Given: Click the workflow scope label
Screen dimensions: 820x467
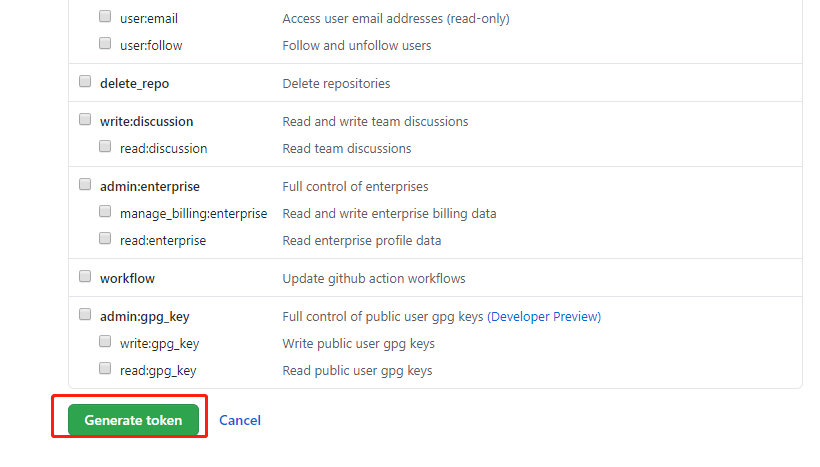Looking at the screenshot, I should point(127,278).
